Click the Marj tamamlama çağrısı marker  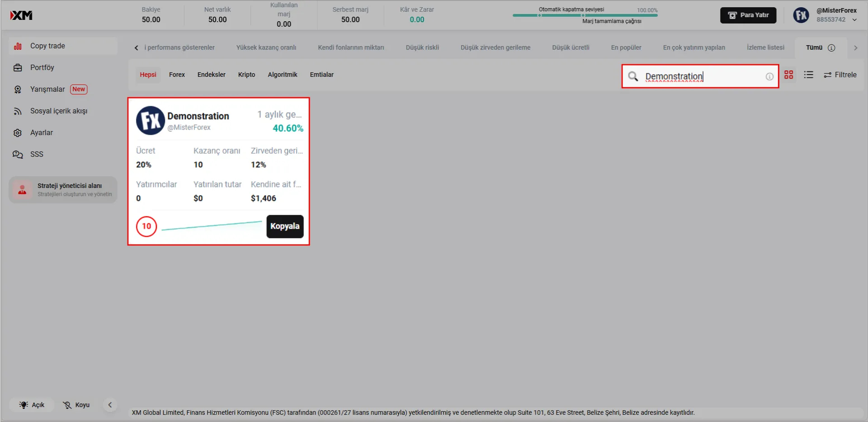tap(583, 15)
